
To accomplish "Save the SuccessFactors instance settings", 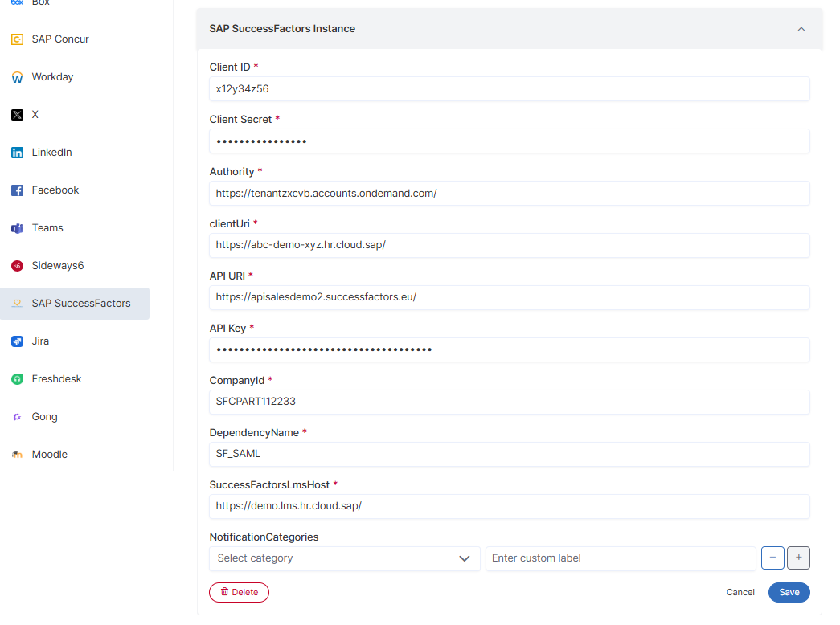I will point(789,592).
